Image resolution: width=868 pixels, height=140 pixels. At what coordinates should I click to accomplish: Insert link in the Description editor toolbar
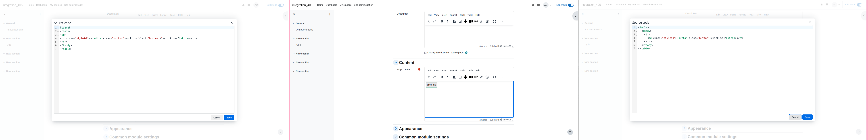tap(482, 22)
